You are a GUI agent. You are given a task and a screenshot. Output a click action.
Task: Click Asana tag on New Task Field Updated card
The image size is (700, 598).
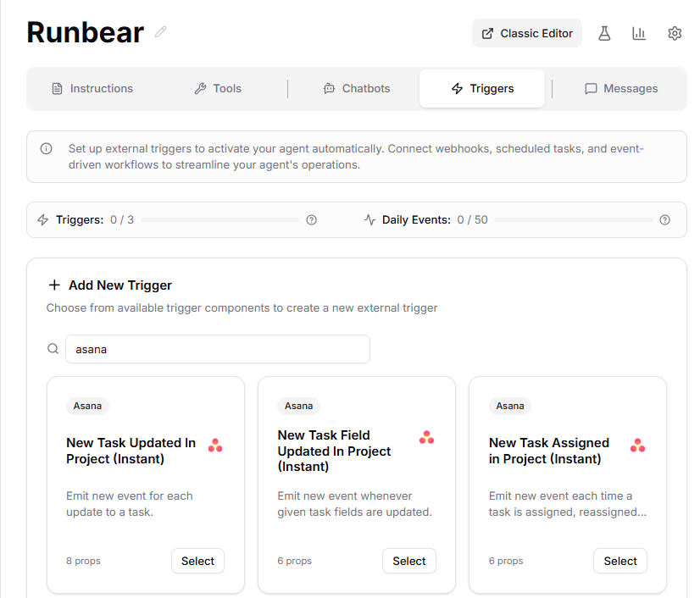pos(298,406)
